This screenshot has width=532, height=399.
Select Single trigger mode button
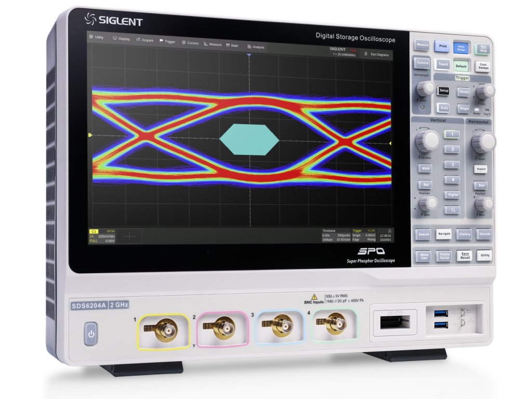pyautogui.click(x=464, y=109)
